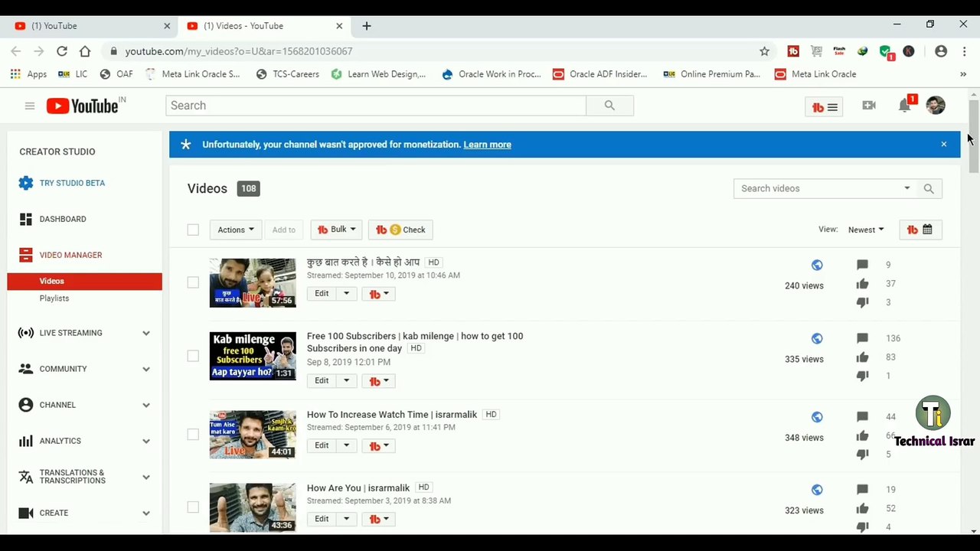
Task: Open the browser home page
Action: coord(85,51)
